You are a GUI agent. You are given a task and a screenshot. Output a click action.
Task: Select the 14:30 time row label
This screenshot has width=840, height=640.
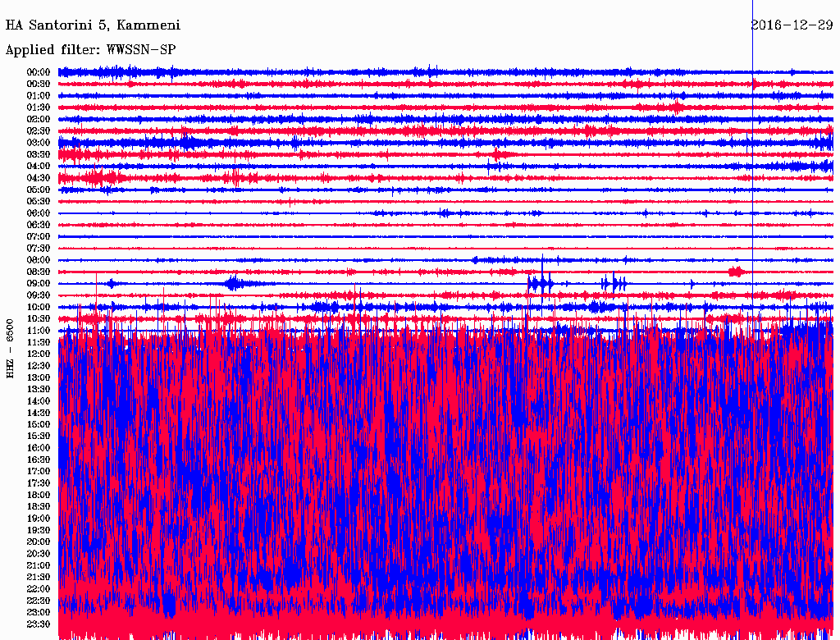click(x=39, y=414)
